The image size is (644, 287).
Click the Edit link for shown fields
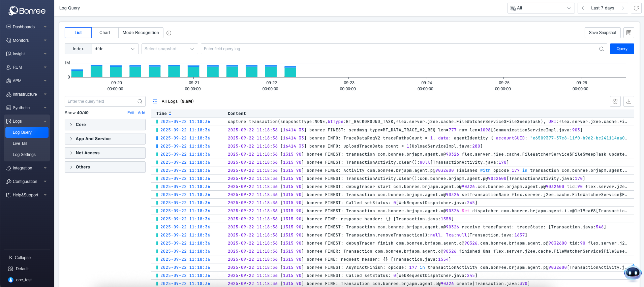(x=131, y=113)
